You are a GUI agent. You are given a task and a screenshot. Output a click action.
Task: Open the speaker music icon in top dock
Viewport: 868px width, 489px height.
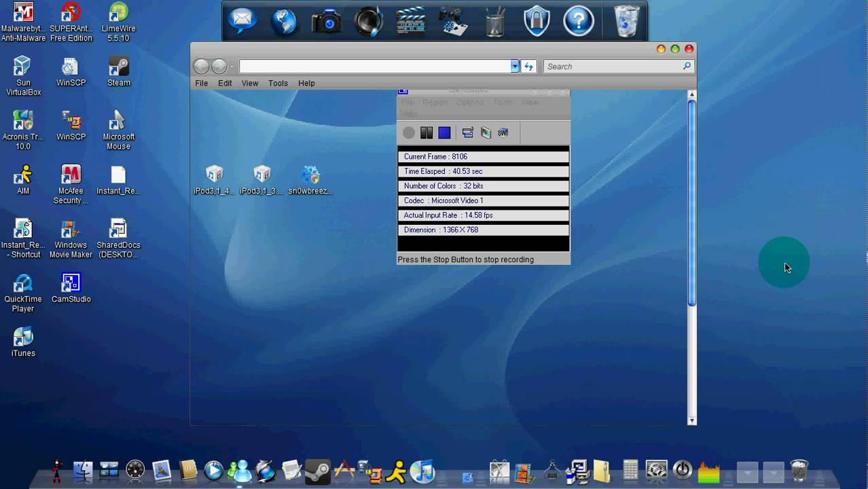click(x=369, y=21)
